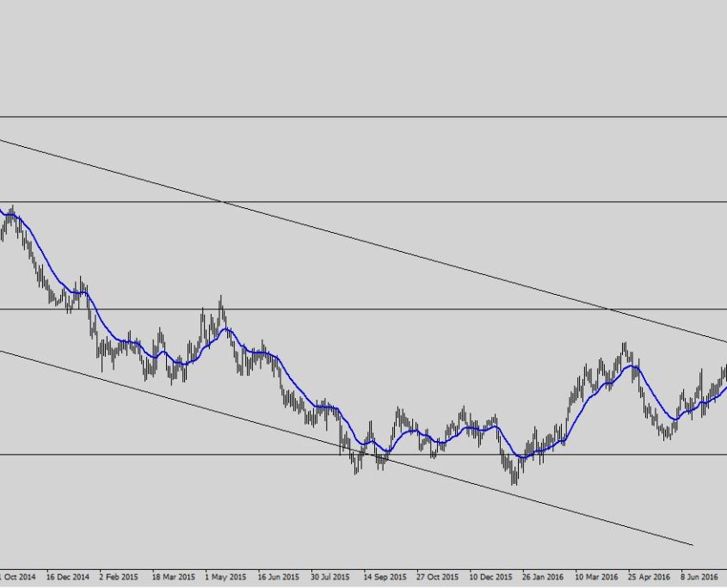The width and height of the screenshot is (727, 588).
Task: Select the 25 Apr 2016 date label
Action: pyautogui.click(x=650, y=577)
